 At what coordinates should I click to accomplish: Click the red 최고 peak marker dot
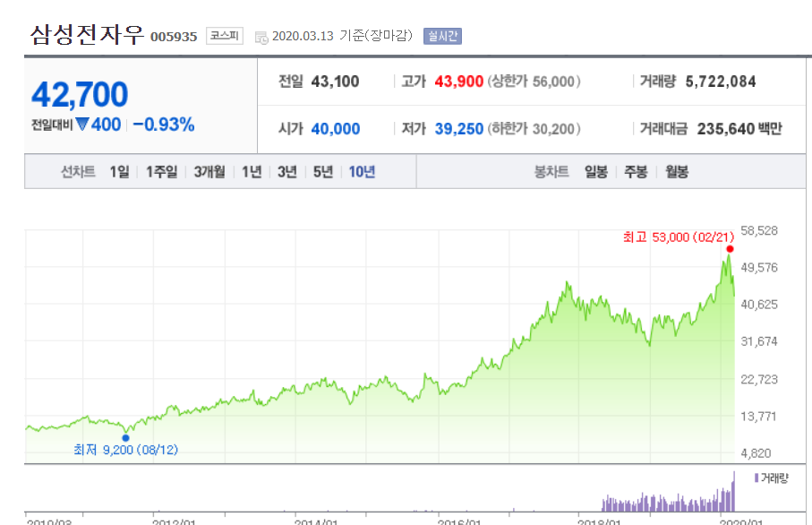click(730, 249)
